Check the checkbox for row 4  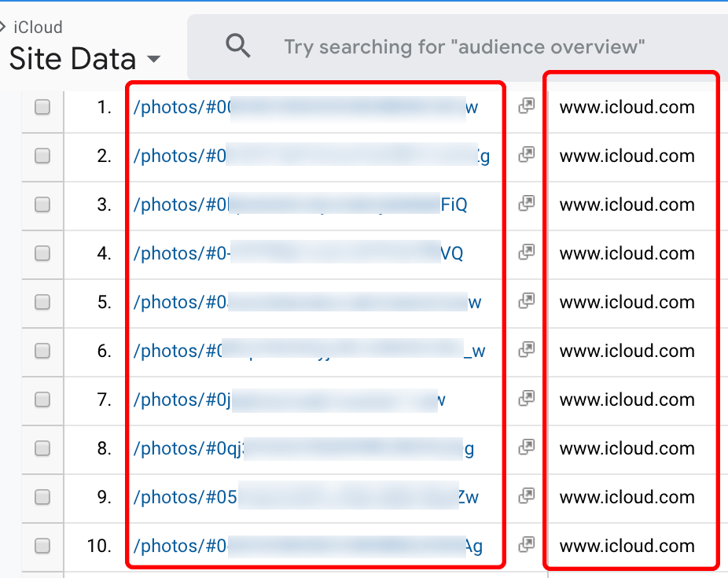coord(42,253)
